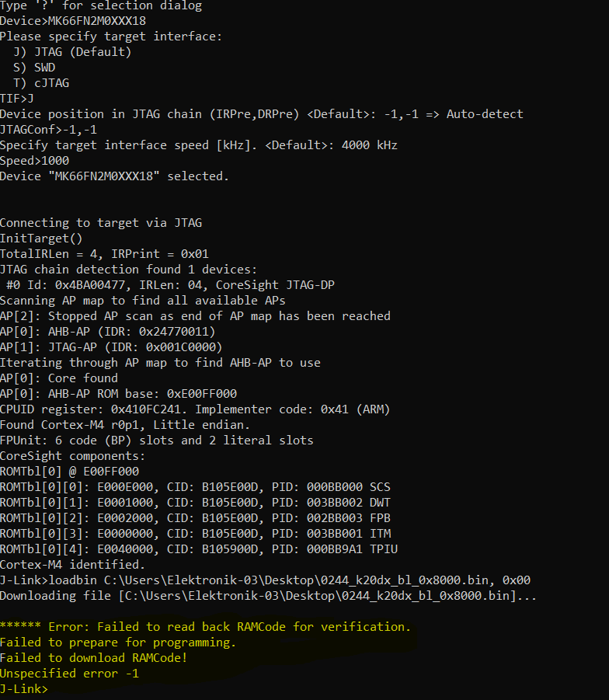Click the "Unspecified error -1" line
609x700 pixels.
[69, 674]
